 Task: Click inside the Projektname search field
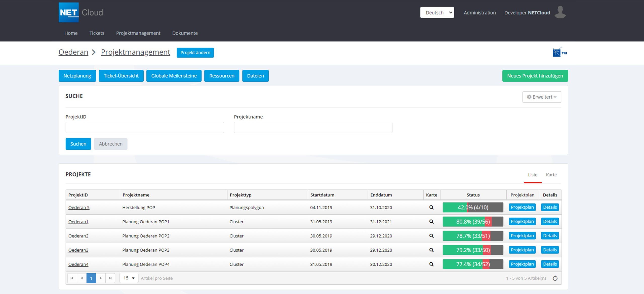(313, 127)
